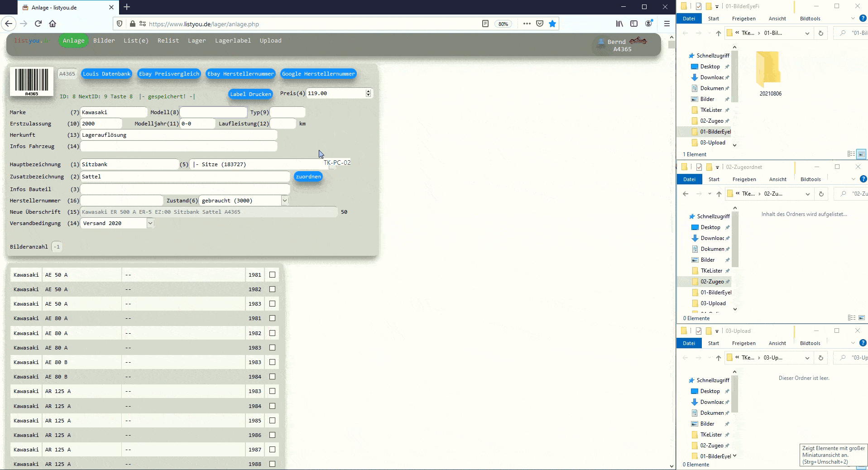868x470 pixels.
Task: Select the AR 125 A 1985 checkbox
Action: pyautogui.click(x=272, y=421)
